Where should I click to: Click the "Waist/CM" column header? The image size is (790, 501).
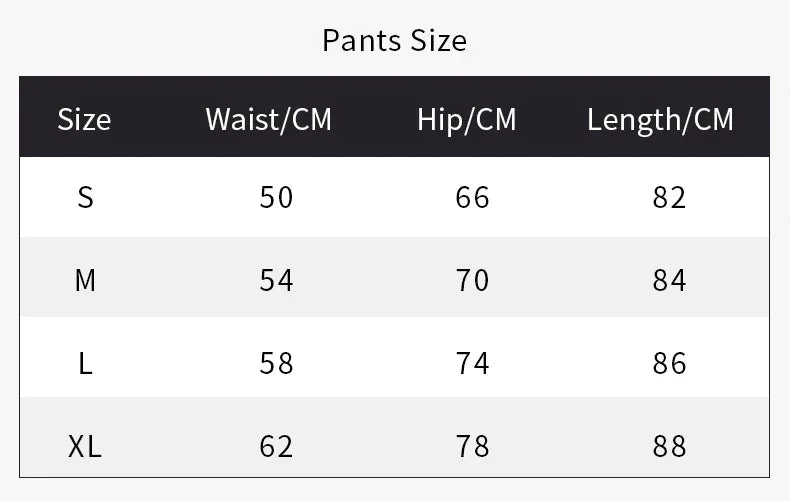pos(268,120)
